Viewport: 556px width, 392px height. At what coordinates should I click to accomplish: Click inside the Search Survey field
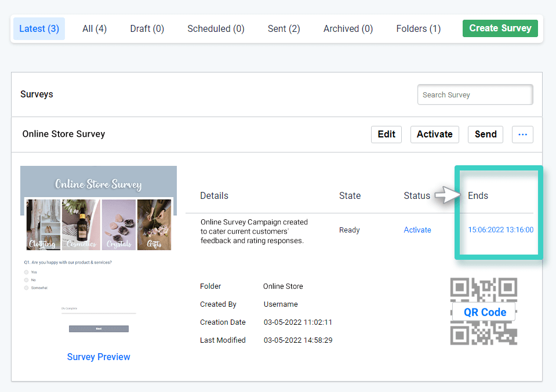[474, 95]
